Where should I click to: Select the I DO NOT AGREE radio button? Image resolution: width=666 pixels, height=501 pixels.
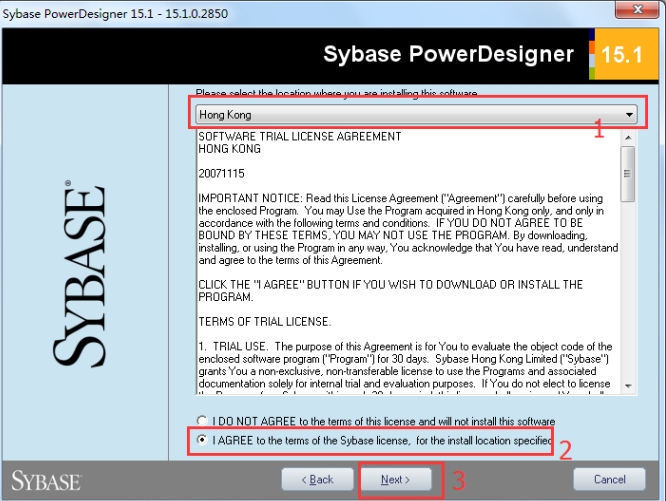coord(202,421)
